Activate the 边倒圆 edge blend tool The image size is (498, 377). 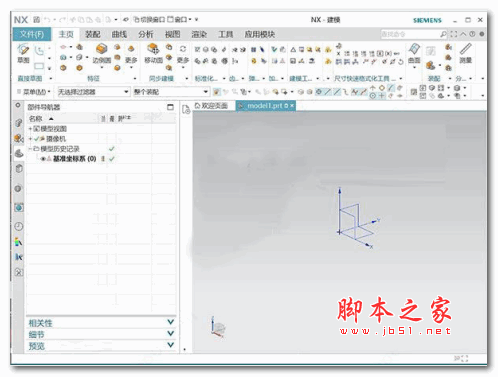coord(102,53)
